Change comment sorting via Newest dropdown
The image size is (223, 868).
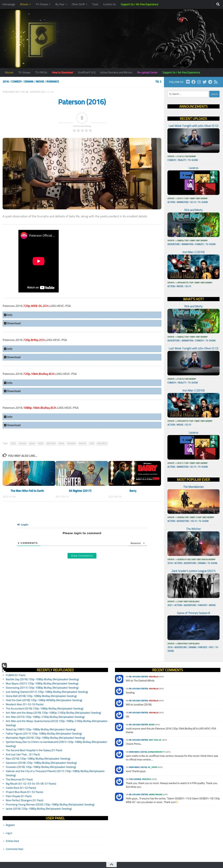(138, 543)
